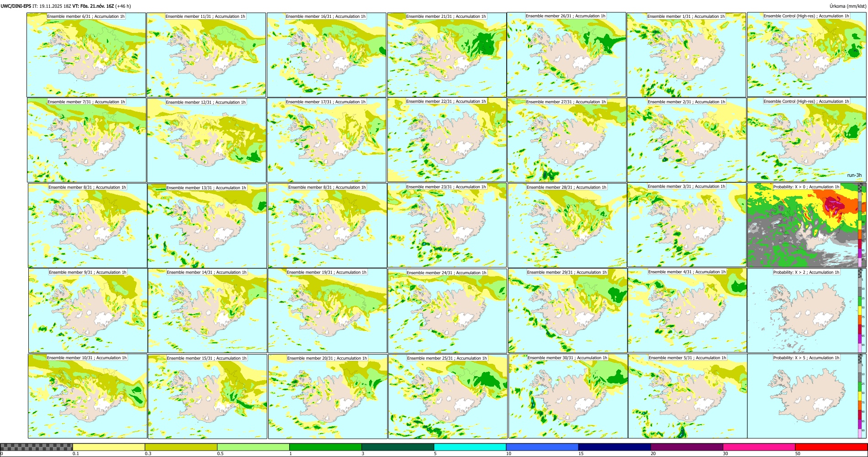Pick the dark green 3–5 legend swatch

coord(398,447)
